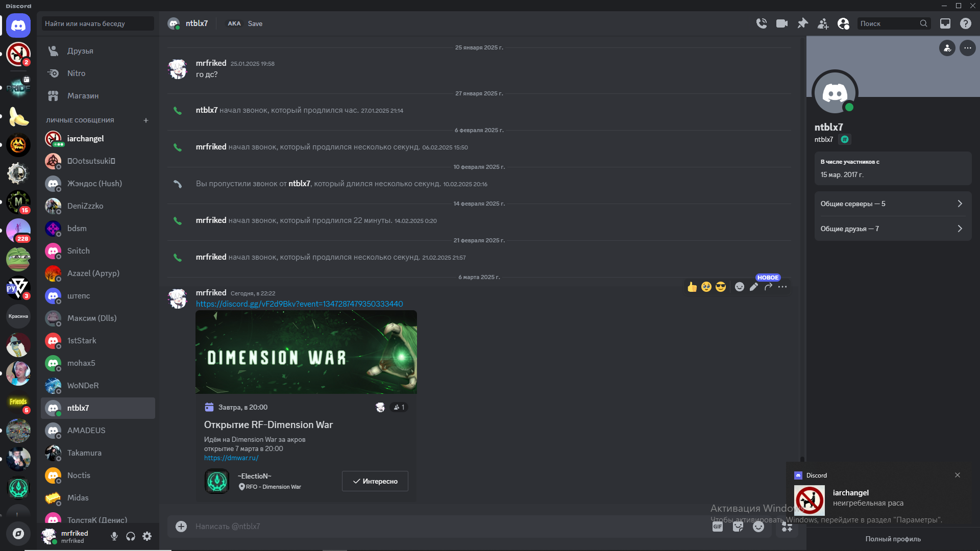Click the message search field
The width and height of the screenshot is (980, 551).
click(x=894, y=23)
